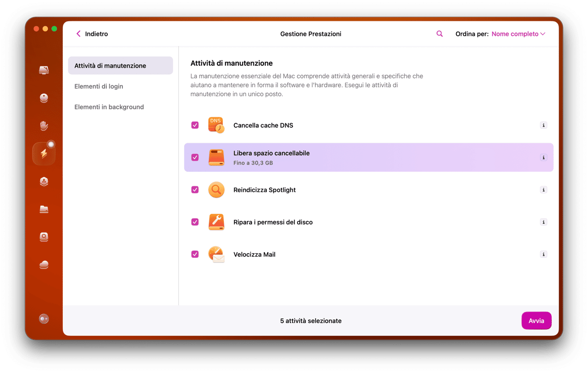Uncheck Reindicizza Spotlight checkbox

pos(195,190)
